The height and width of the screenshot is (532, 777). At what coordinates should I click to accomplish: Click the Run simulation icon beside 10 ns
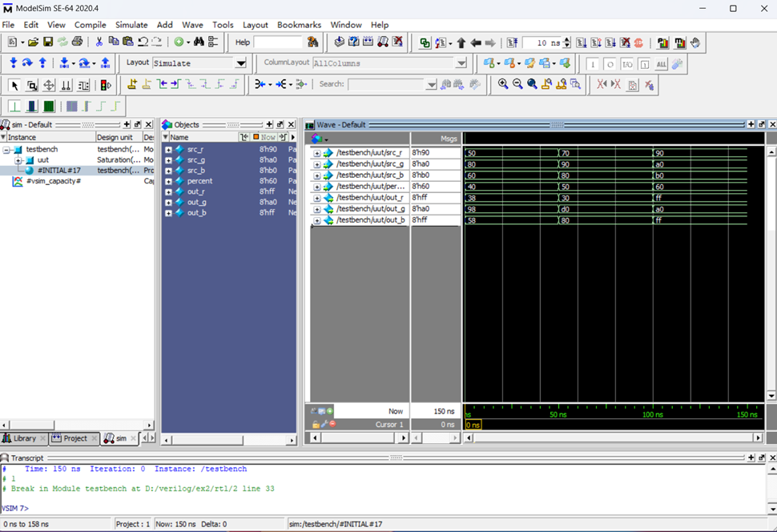[x=582, y=43]
